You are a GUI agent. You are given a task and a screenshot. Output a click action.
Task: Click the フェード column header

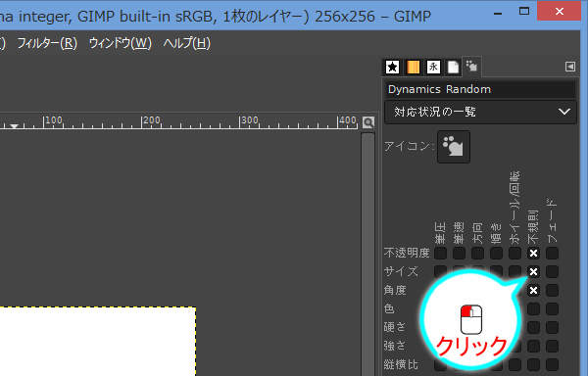click(x=552, y=221)
